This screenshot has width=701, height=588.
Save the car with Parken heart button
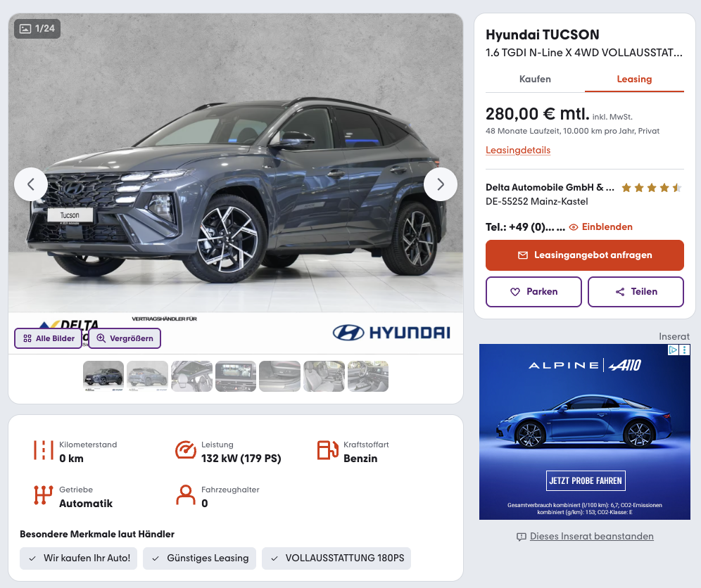pyautogui.click(x=533, y=292)
